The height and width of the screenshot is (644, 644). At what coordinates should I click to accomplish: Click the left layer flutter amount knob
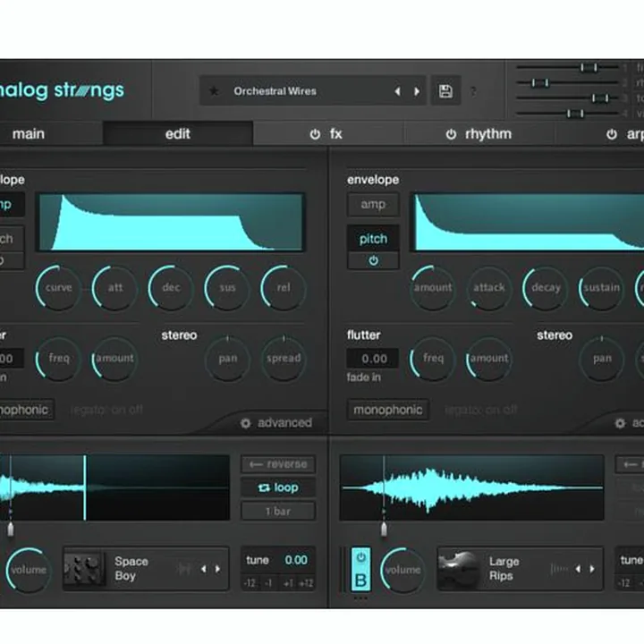(115, 359)
